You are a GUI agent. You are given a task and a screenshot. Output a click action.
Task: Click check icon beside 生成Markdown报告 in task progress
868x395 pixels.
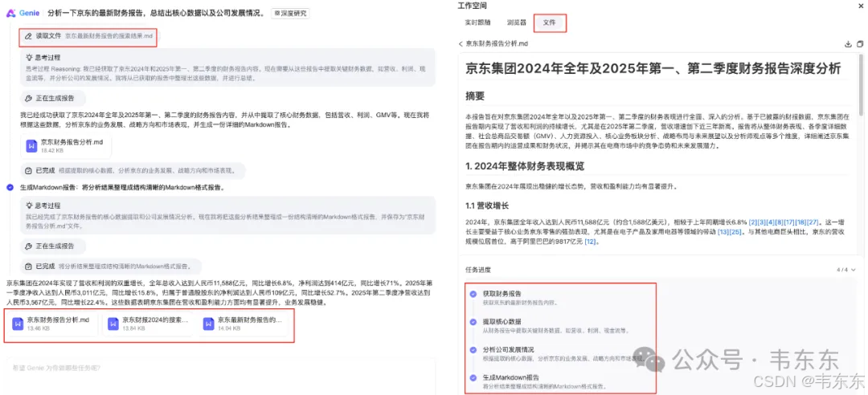(x=473, y=378)
